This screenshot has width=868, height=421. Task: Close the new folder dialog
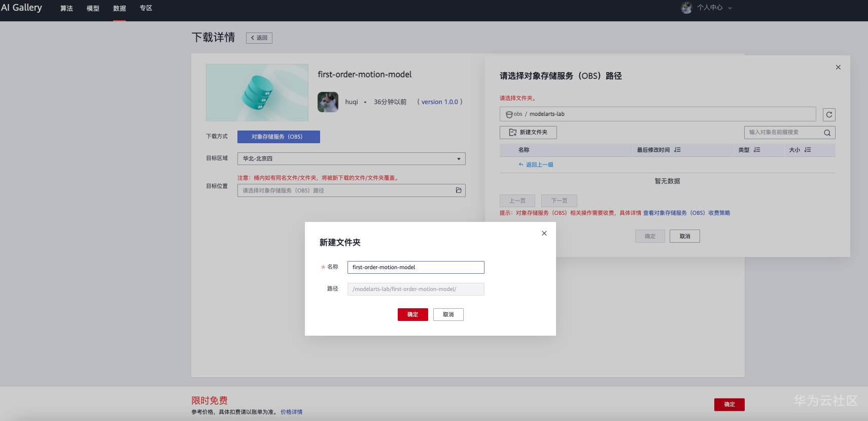point(544,233)
